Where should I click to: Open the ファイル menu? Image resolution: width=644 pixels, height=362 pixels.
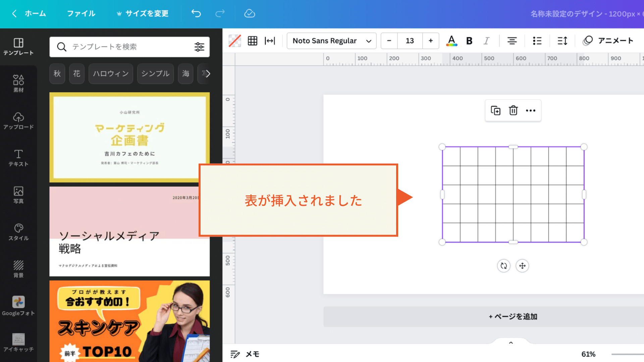(x=80, y=14)
